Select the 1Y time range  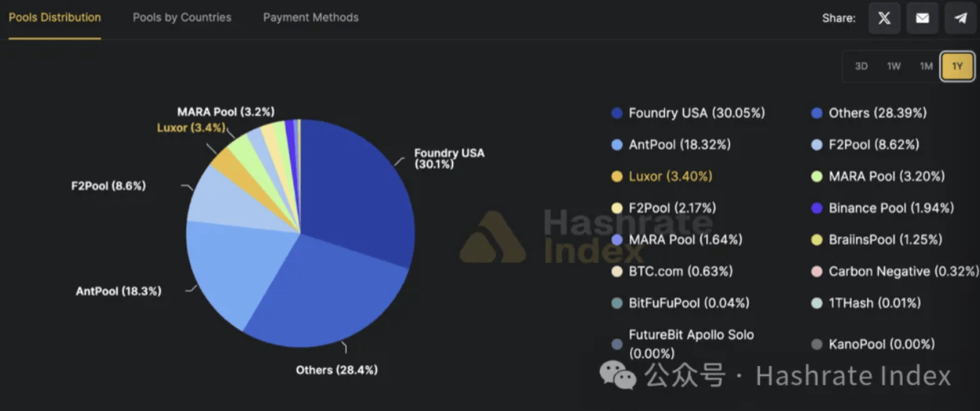(957, 66)
